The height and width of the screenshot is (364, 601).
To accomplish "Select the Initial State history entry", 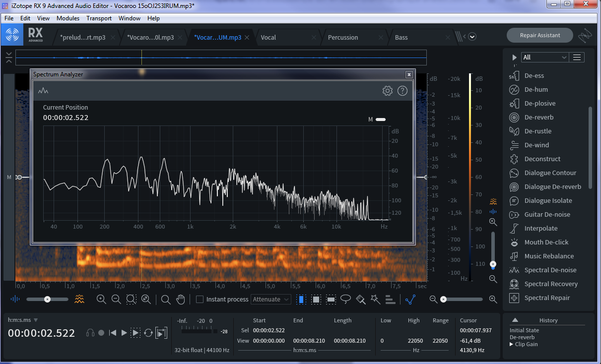I will click(524, 330).
